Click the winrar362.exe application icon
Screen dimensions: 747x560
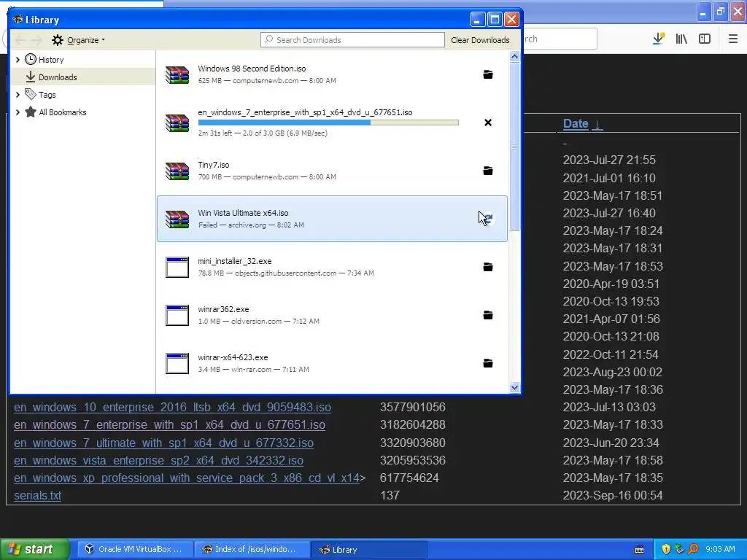coord(177,315)
